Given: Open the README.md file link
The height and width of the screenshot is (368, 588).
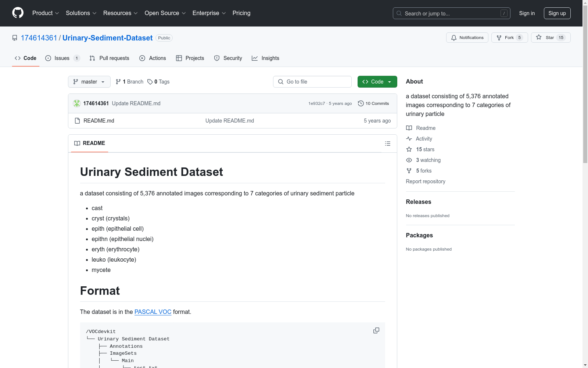Looking at the screenshot, I should pyautogui.click(x=99, y=121).
